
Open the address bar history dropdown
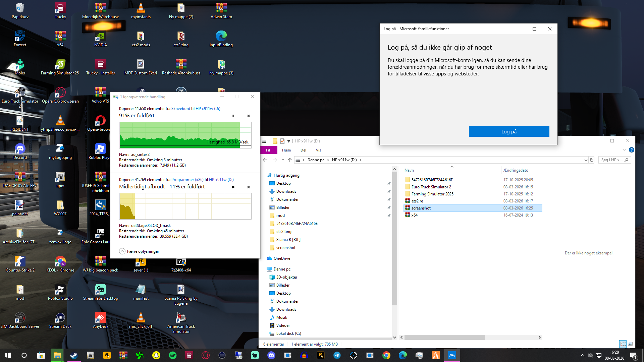[x=586, y=160]
